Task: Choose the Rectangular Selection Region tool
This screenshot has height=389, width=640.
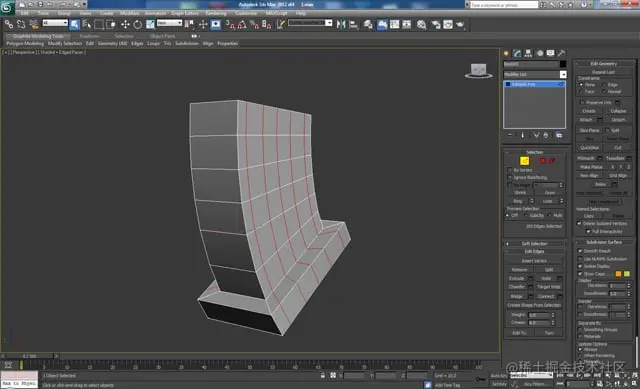Action: click(x=99, y=24)
